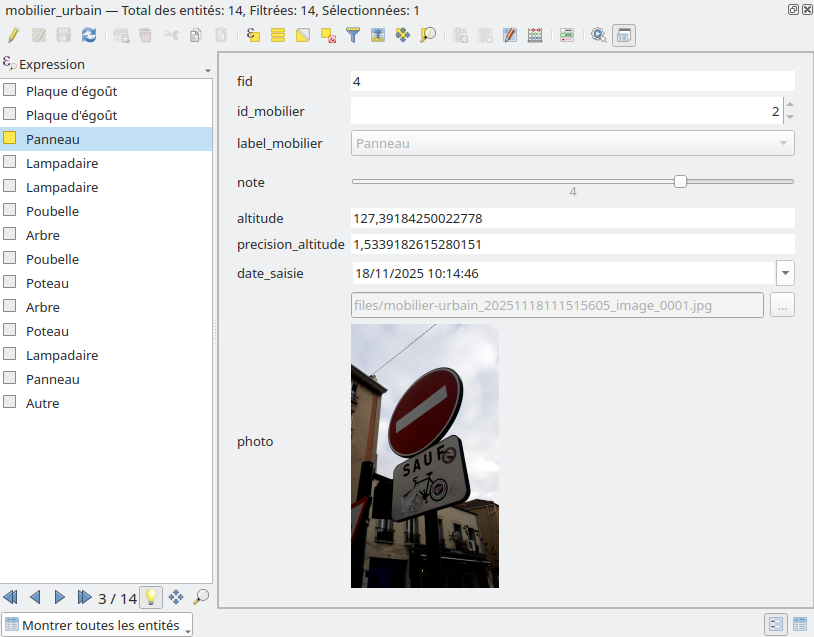Go to the next feature
814x637 pixels.
tap(60, 597)
